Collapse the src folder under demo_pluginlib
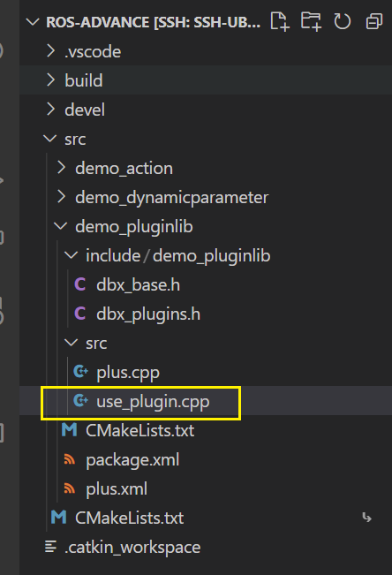The width and height of the screenshot is (392, 575). tap(72, 343)
